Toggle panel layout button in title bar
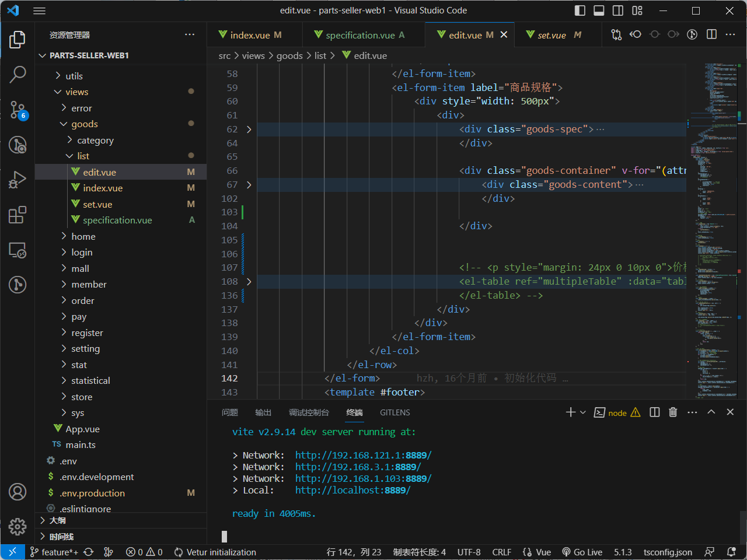Viewport: 747px width, 560px height. click(x=599, y=10)
